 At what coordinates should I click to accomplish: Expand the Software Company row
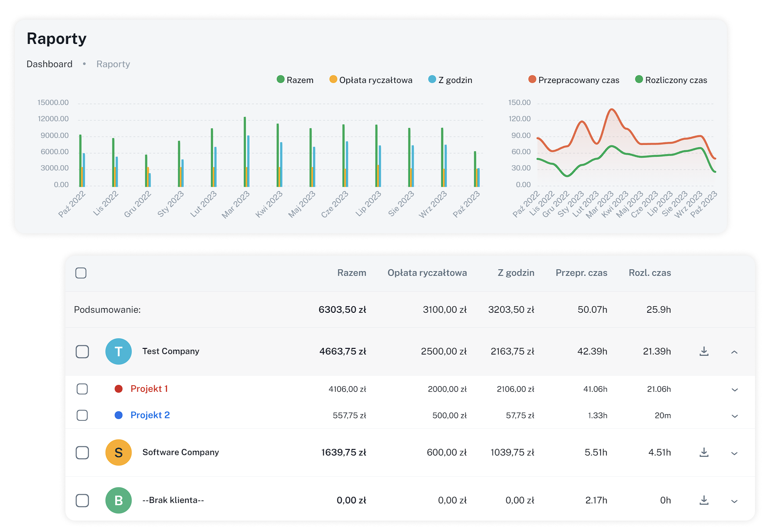click(x=734, y=453)
